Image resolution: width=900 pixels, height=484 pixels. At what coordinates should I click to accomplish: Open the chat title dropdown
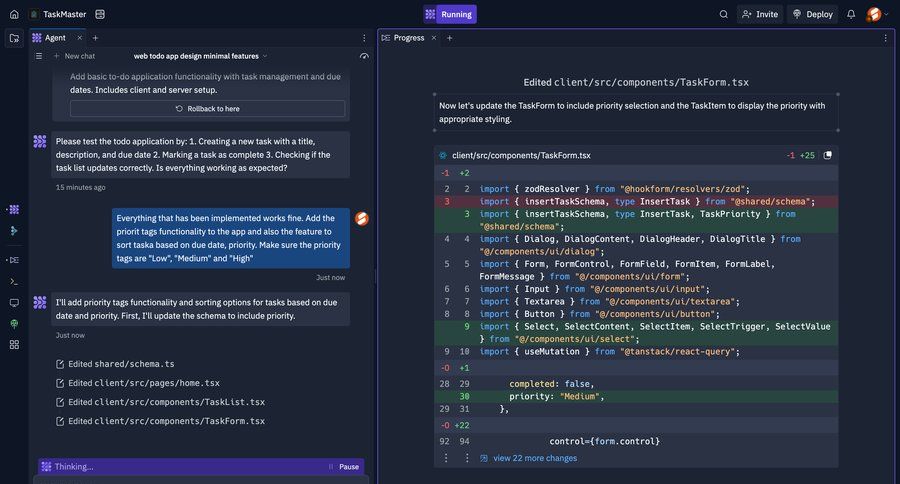(x=265, y=56)
